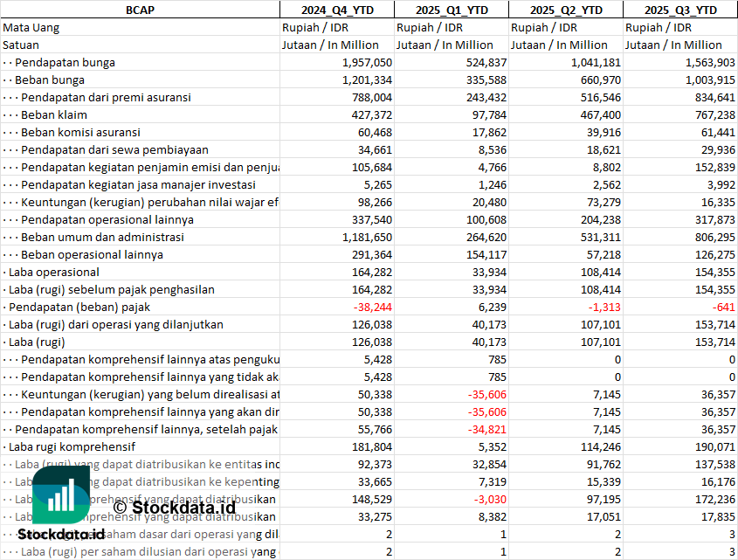
Task: Select Laba rugi komprehensif value 190,071
Action: pyautogui.click(x=714, y=447)
